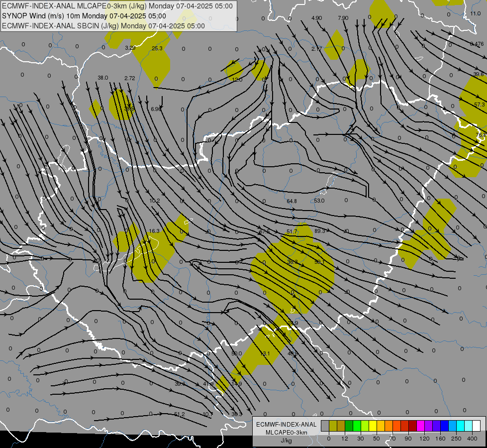Click the map value 38.9
Image resolution: width=487 pixels, height=448 pixels.
[x=129, y=109]
